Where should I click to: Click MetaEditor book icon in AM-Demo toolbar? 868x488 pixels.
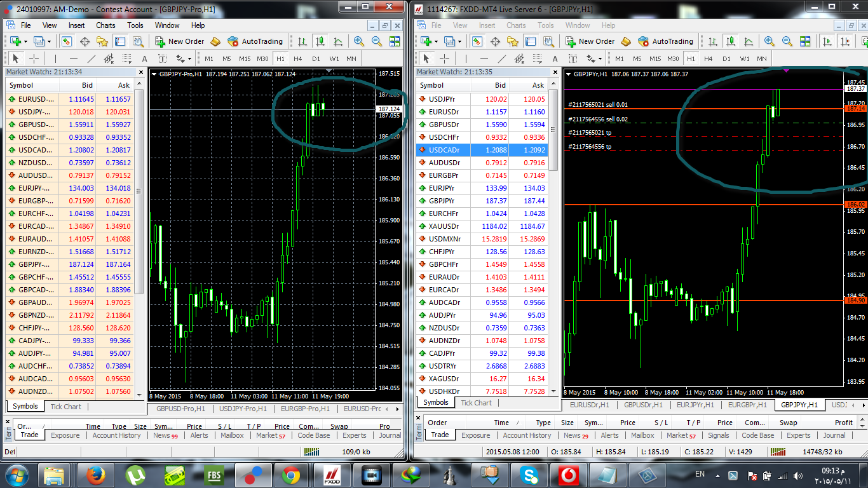(215, 41)
